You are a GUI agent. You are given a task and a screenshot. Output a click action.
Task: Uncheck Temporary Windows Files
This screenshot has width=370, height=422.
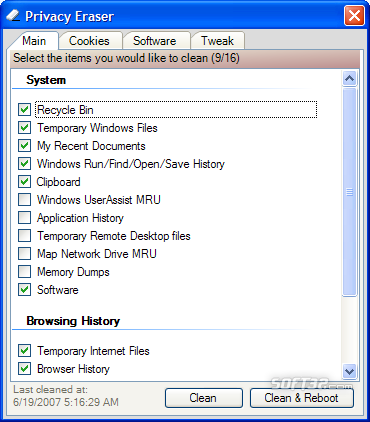(x=24, y=128)
